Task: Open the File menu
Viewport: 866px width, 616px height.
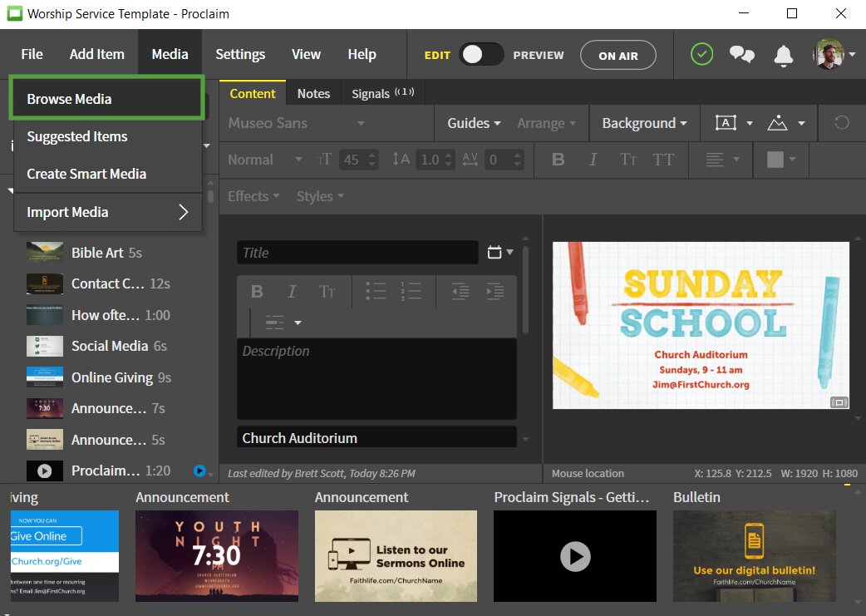Action: tap(32, 54)
